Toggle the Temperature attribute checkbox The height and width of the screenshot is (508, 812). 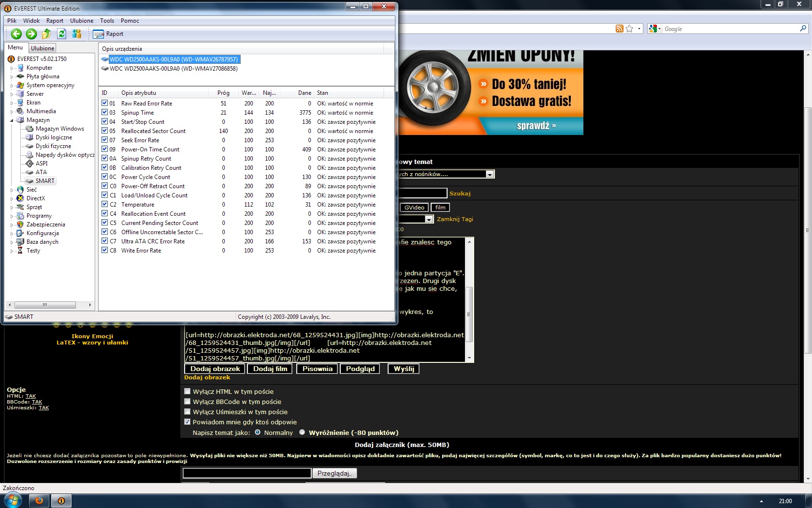coord(105,204)
